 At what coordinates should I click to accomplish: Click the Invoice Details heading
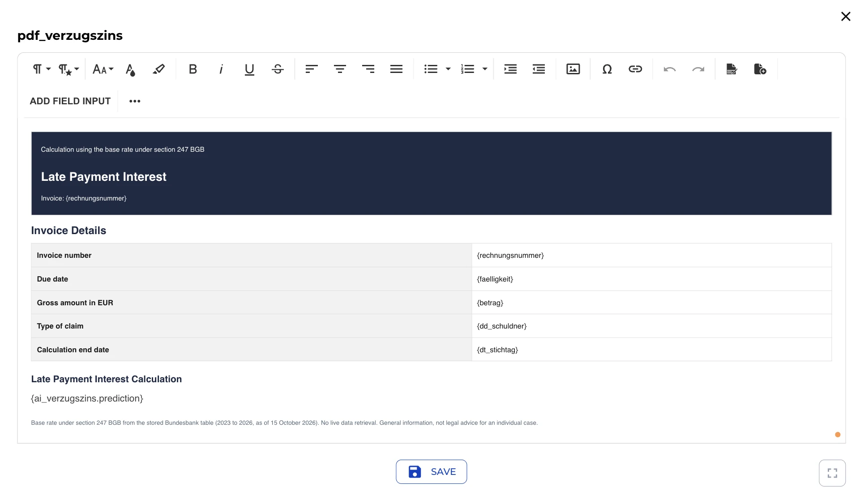(x=68, y=231)
